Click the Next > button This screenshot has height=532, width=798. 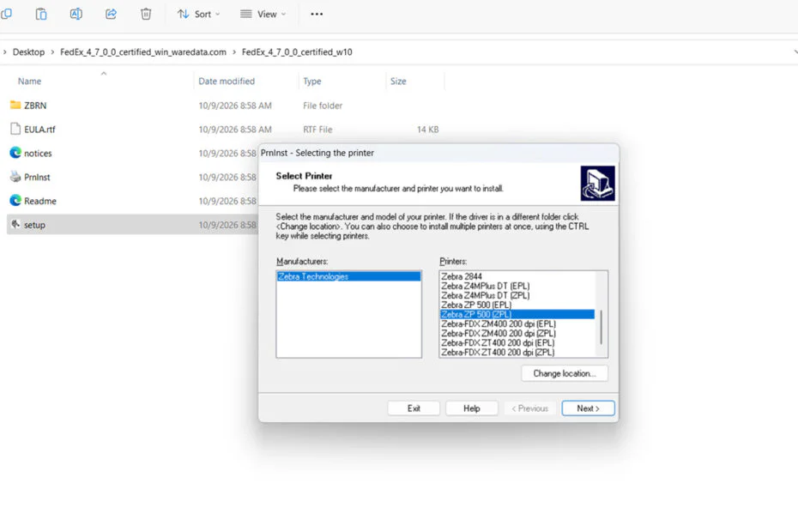tap(589, 408)
